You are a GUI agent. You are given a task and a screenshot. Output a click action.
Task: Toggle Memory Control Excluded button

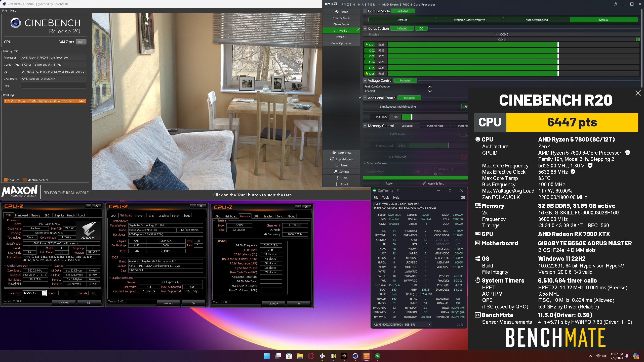pos(407,126)
